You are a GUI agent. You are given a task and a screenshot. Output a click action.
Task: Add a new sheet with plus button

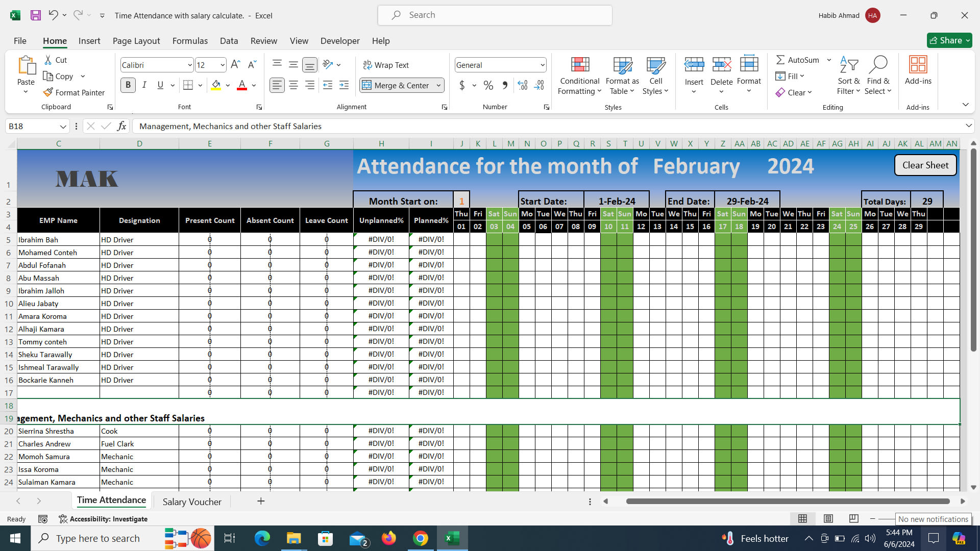(261, 501)
